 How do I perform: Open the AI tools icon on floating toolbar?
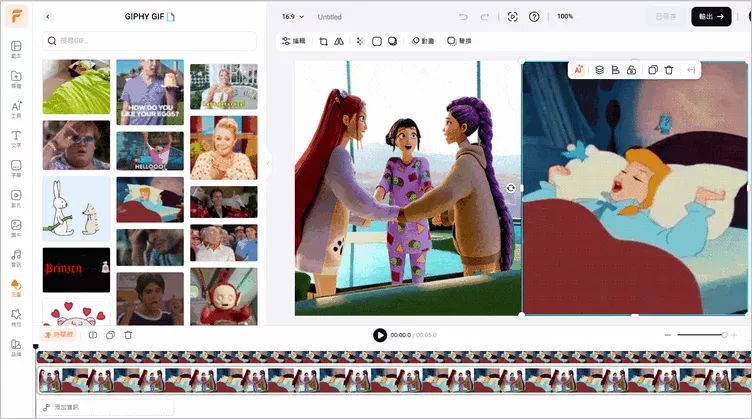coord(579,70)
